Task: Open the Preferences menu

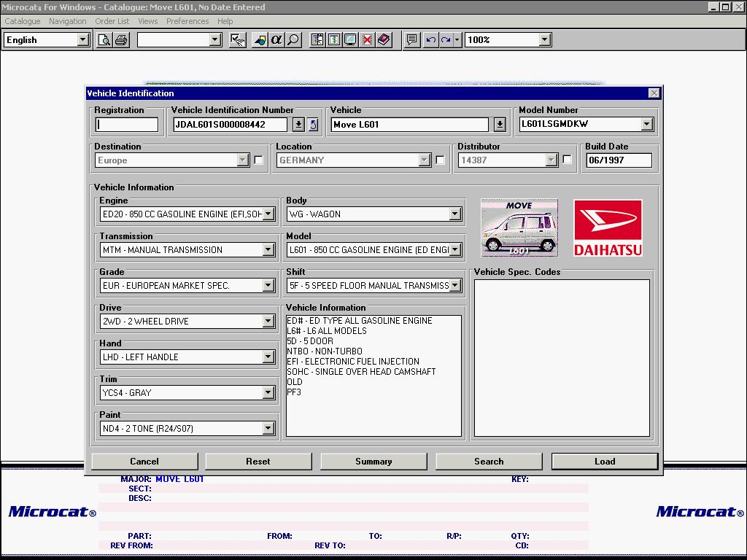Action: [x=187, y=21]
